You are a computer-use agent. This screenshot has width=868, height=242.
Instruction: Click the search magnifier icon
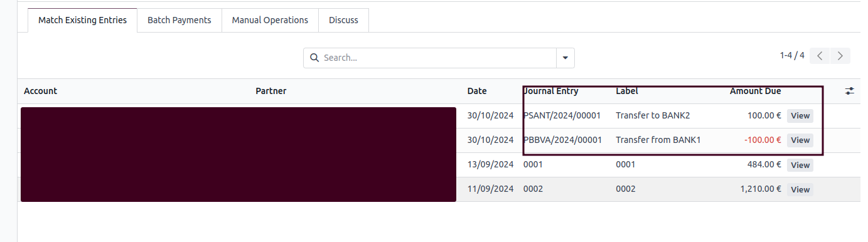(x=314, y=58)
